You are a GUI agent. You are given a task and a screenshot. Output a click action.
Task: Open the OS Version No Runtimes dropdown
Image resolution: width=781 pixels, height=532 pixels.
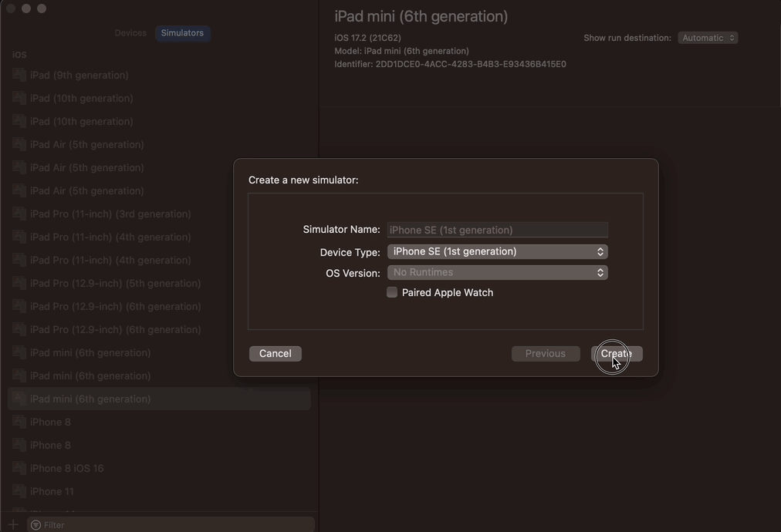[x=497, y=272]
